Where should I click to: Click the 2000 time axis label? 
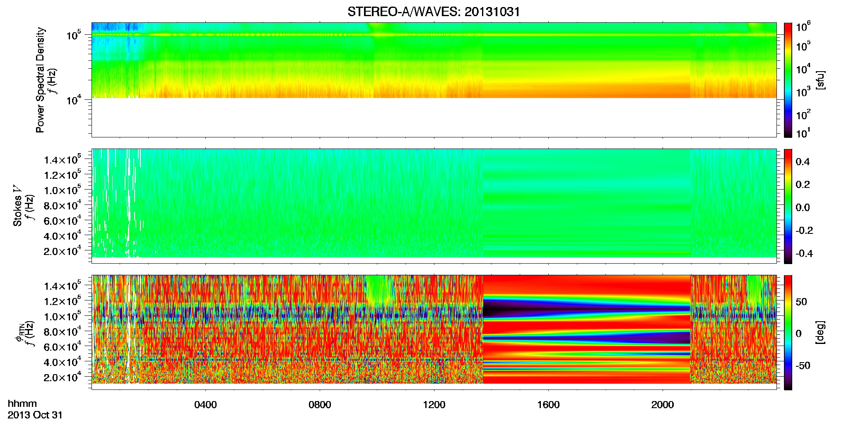(x=663, y=405)
